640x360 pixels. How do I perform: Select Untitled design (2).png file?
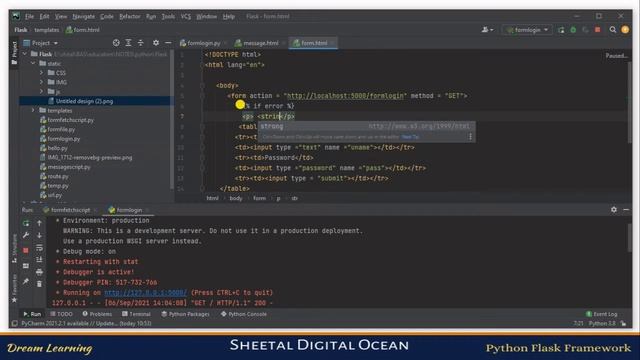pos(84,101)
